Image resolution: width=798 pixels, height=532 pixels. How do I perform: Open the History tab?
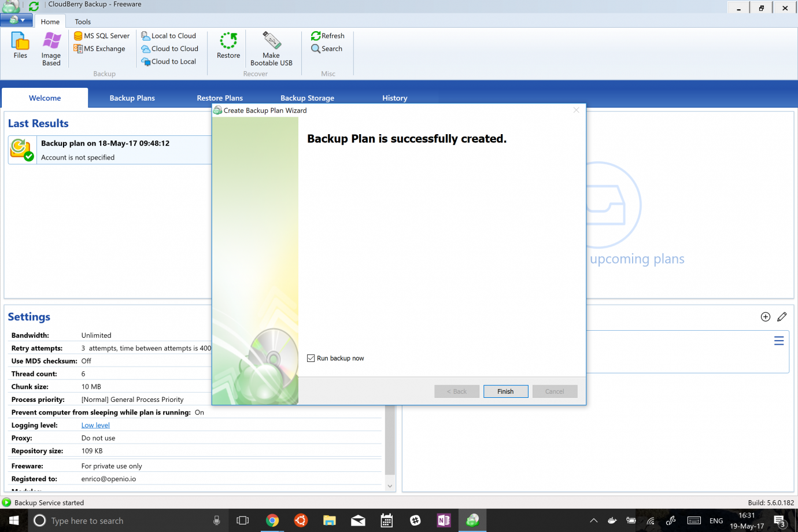395,98
